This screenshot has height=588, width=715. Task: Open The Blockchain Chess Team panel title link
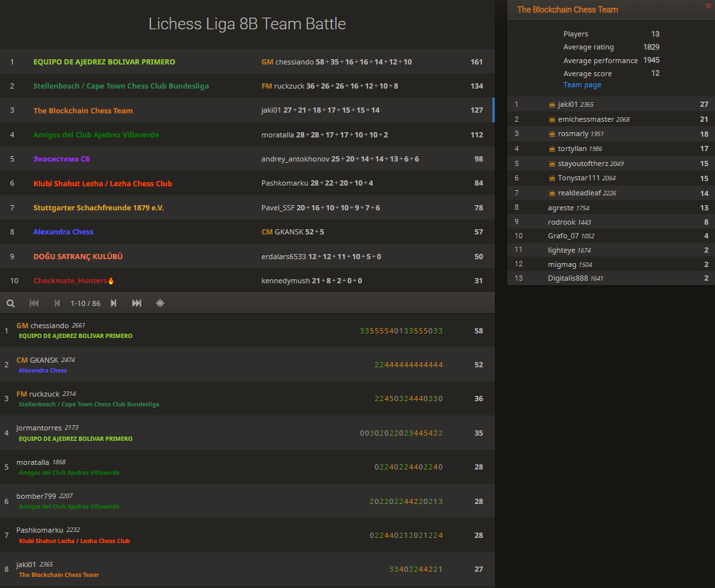[567, 10]
